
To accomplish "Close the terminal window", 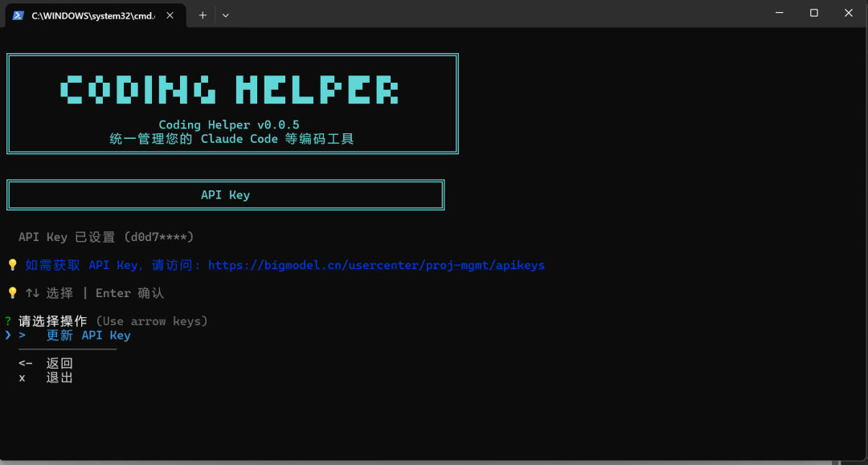I will [x=849, y=13].
